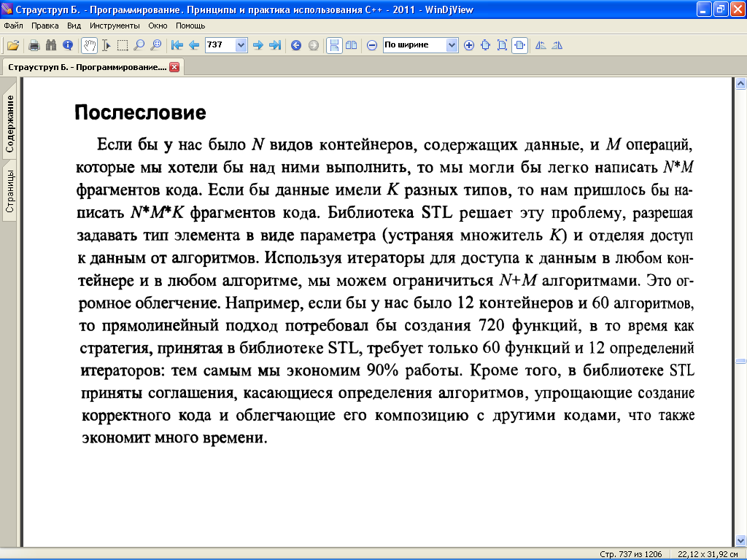Close the Страуструп document tab
Viewport: 747px width, 560px height.
pos(174,67)
